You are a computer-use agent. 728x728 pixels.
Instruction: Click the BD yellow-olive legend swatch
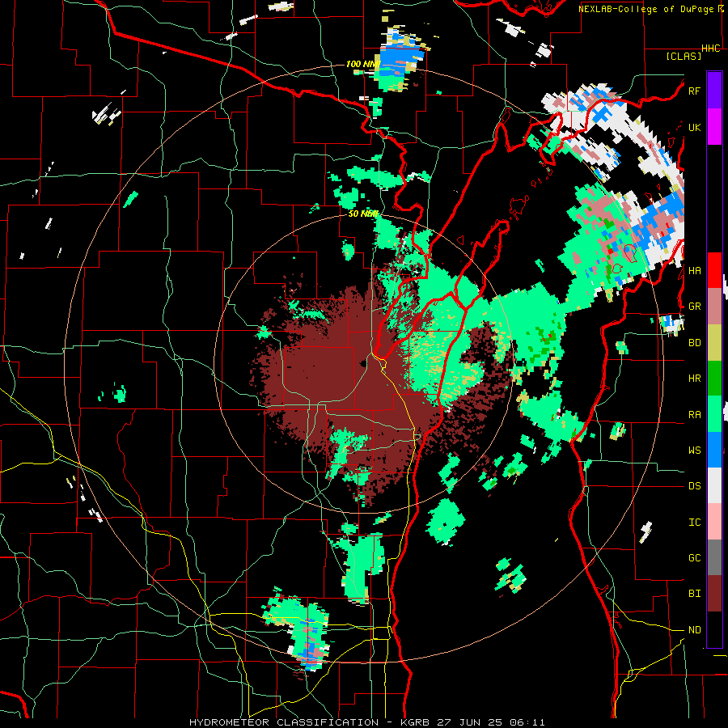click(x=714, y=342)
